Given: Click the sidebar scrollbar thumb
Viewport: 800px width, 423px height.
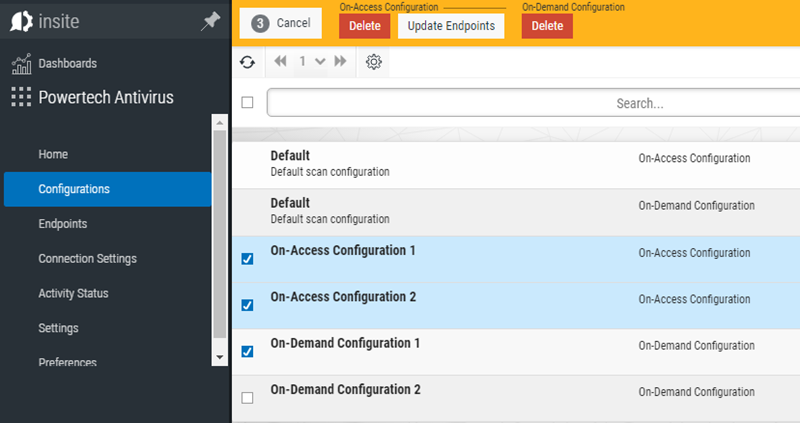Looking at the screenshot, I should coord(220,234).
